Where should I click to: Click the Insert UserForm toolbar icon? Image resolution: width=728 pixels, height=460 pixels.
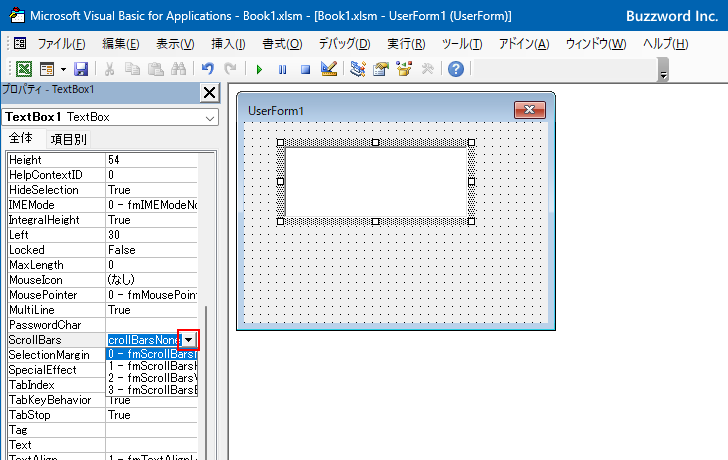pos(47,69)
